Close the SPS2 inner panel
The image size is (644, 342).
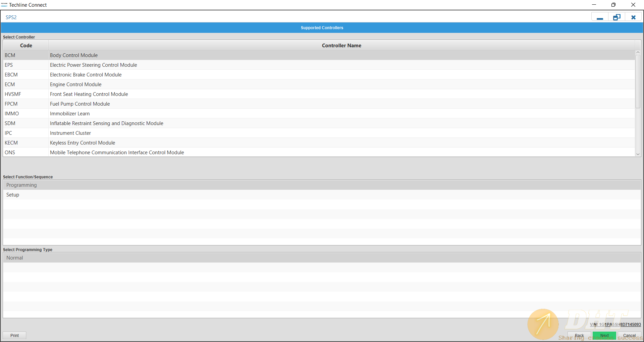click(633, 17)
